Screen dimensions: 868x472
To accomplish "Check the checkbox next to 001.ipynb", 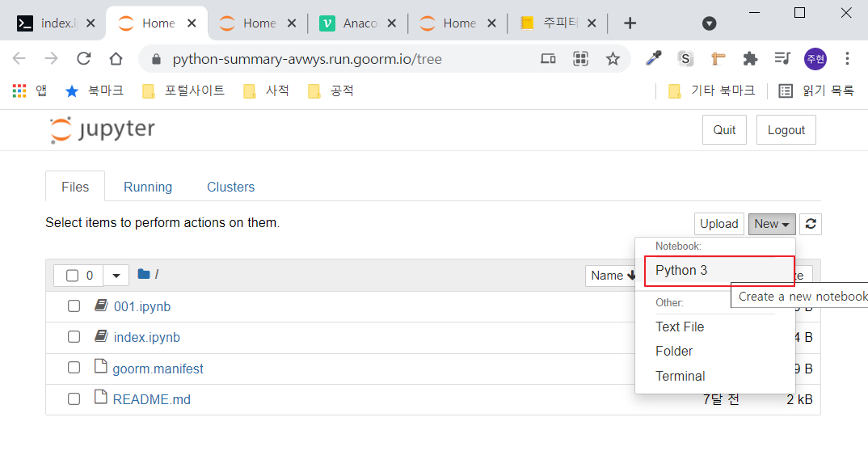I will [74, 306].
